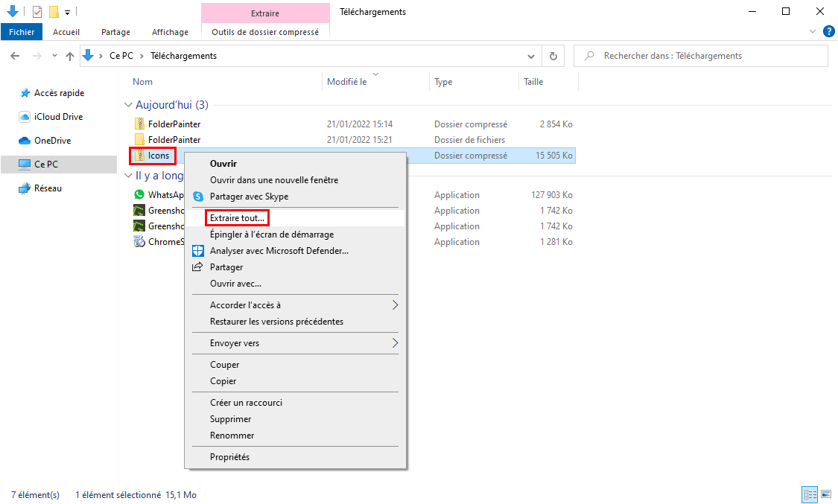The image size is (838, 504).
Task: Click the 21/01/2022 15:14 date cell
Action: (360, 124)
